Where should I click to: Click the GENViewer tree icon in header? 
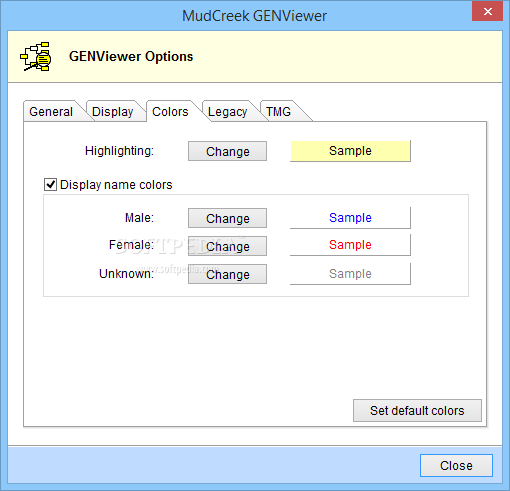click(35, 57)
